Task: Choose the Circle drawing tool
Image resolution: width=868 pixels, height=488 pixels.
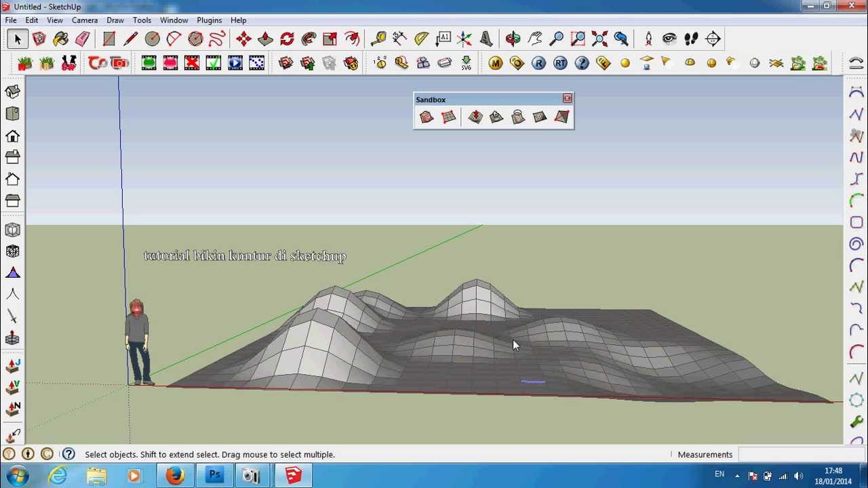Action: click(x=153, y=39)
